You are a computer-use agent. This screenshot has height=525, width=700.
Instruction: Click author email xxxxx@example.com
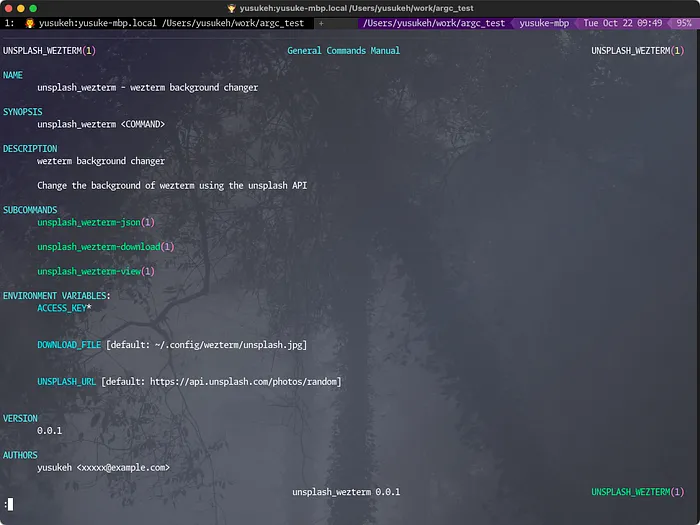123,467
